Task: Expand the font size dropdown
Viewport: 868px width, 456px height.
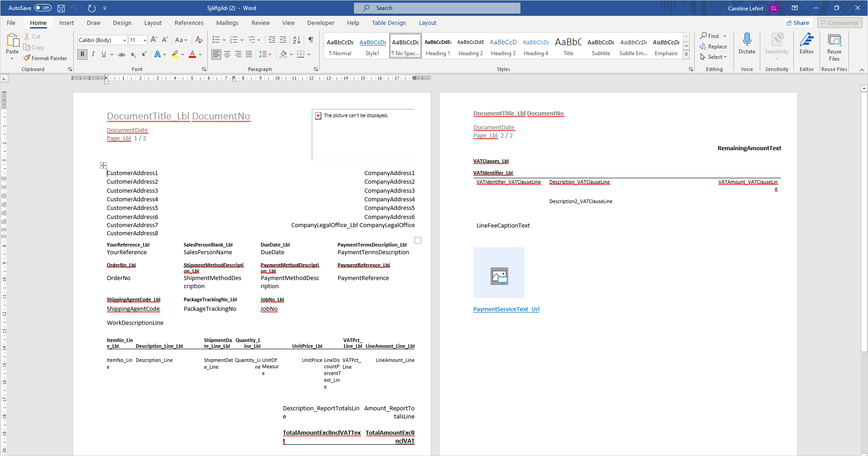Action: (145, 40)
